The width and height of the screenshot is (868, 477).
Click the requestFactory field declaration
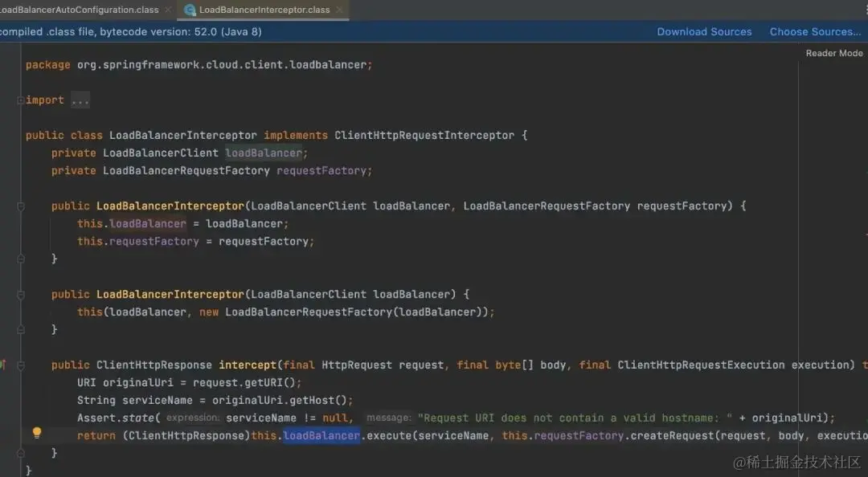tap(321, 171)
